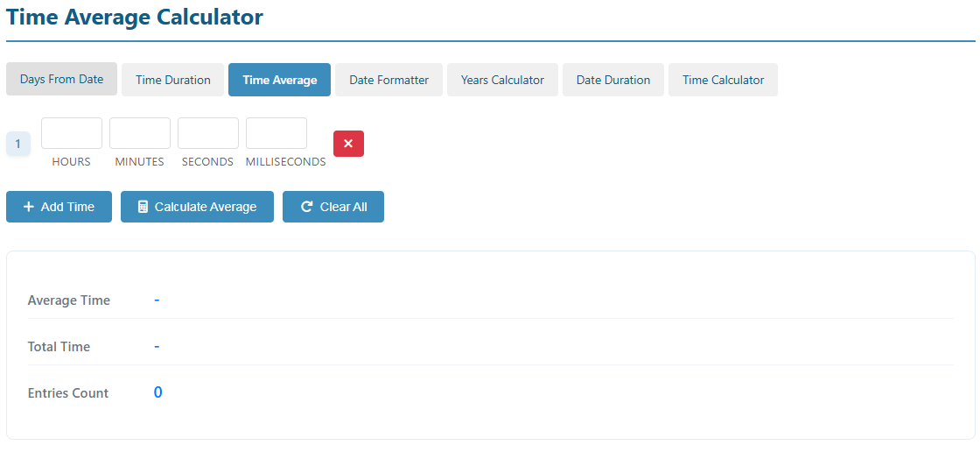This screenshot has height=452, width=980.
Task: Switch to the Date Duration tab
Action: tap(612, 80)
